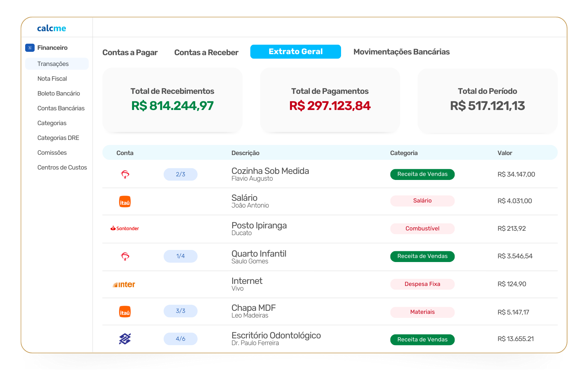Image resolution: width=588 pixels, height=370 pixels.
Task: Click the 4/6 installment badge
Action: 180,339
